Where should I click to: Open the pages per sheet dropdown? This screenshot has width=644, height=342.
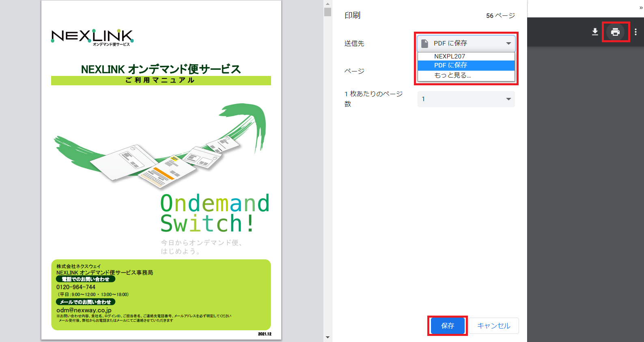pos(466,99)
